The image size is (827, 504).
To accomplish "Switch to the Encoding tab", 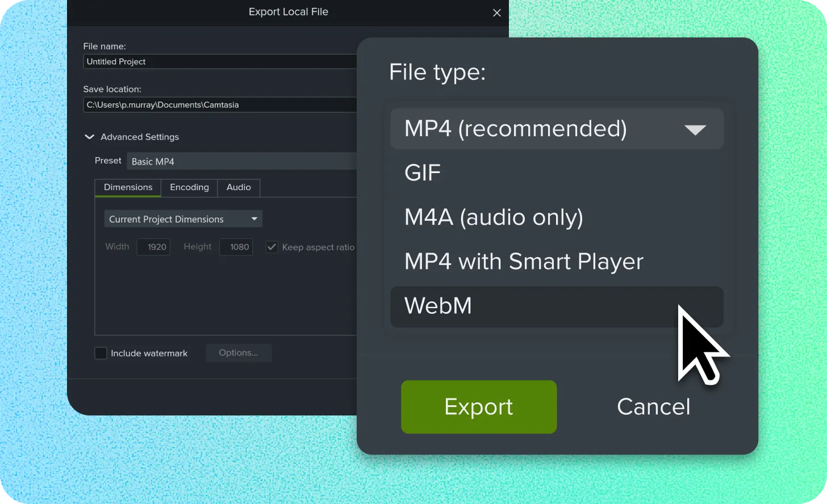I will (x=189, y=187).
